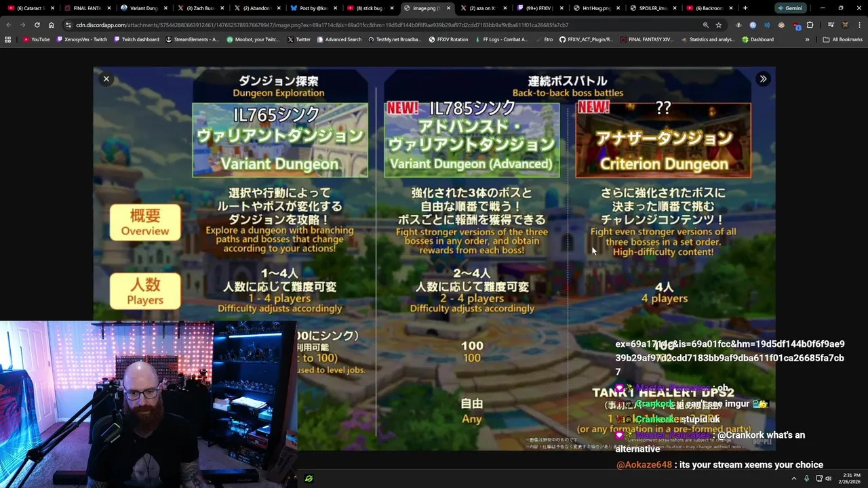Expand the image panel chevron at right

click(x=763, y=79)
